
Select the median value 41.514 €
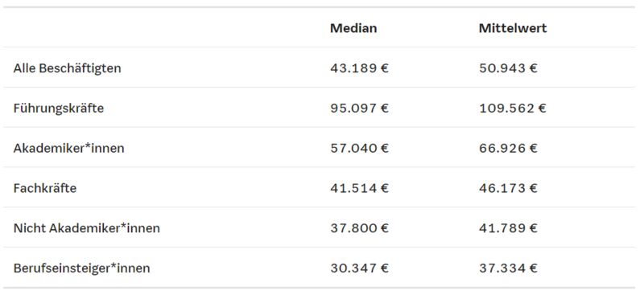pos(359,188)
